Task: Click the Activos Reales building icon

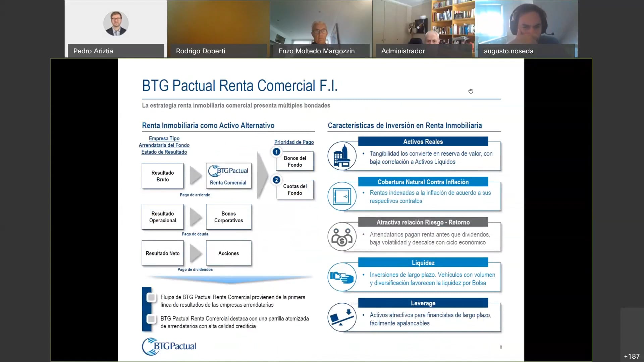Action: 342,156
